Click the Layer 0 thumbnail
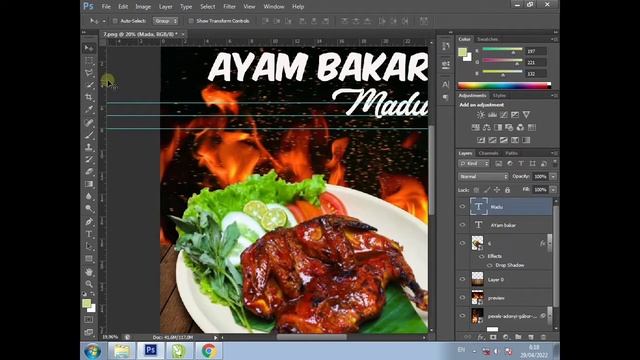 477,280
